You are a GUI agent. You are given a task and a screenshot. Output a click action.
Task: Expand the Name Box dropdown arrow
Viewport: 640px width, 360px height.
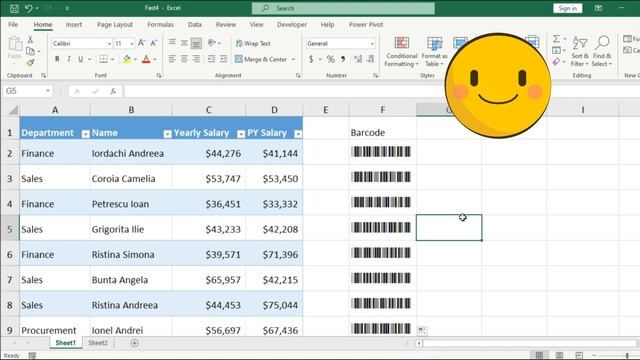pos(48,91)
